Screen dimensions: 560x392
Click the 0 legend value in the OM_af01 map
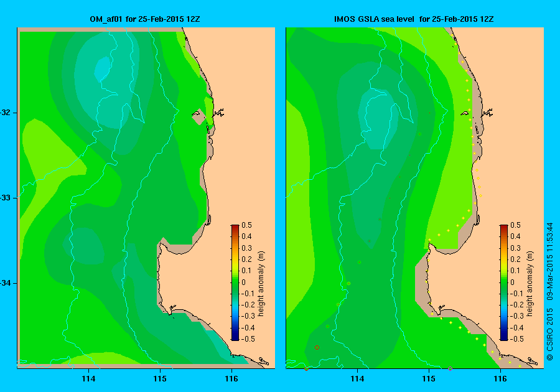coord(243,282)
